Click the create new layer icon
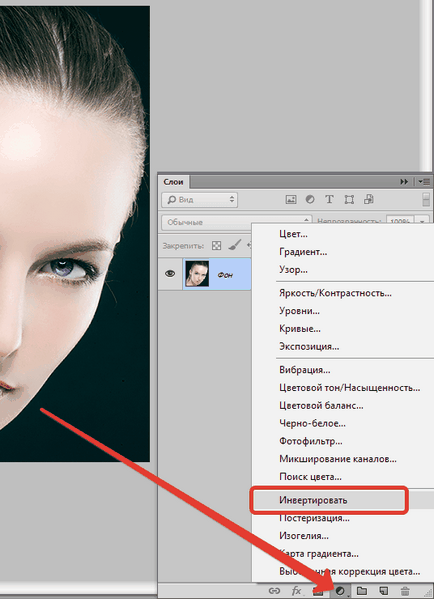434x599 pixels. 383,591
